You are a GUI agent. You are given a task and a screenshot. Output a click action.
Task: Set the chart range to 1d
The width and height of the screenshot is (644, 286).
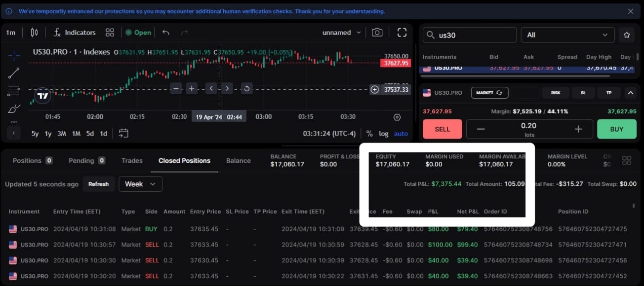(104, 134)
